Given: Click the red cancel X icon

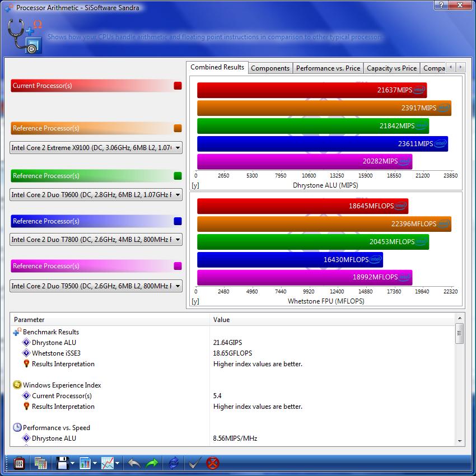Looking at the screenshot, I should [x=212, y=463].
